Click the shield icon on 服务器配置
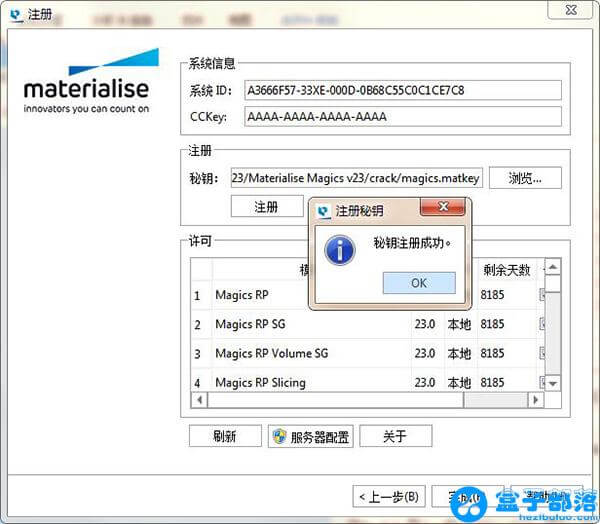This screenshot has height=524, width=600. [279, 436]
